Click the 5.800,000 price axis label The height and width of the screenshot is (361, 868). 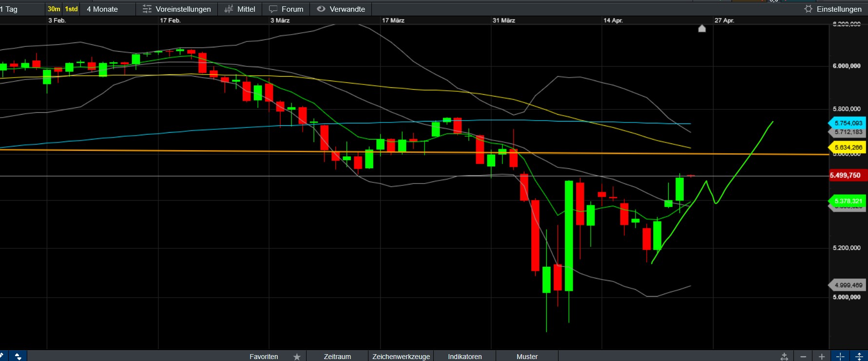(847, 109)
